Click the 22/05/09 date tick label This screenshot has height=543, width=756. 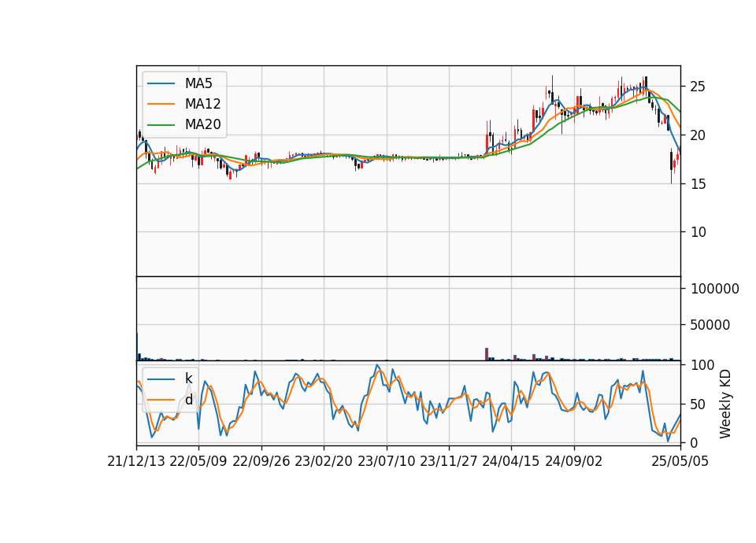pos(198,461)
